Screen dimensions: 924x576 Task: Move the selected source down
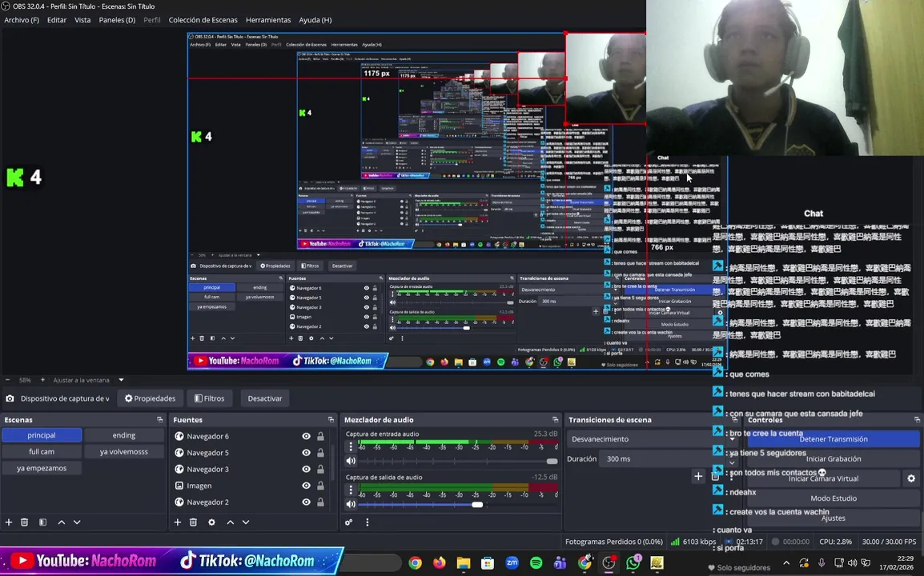pyautogui.click(x=246, y=522)
